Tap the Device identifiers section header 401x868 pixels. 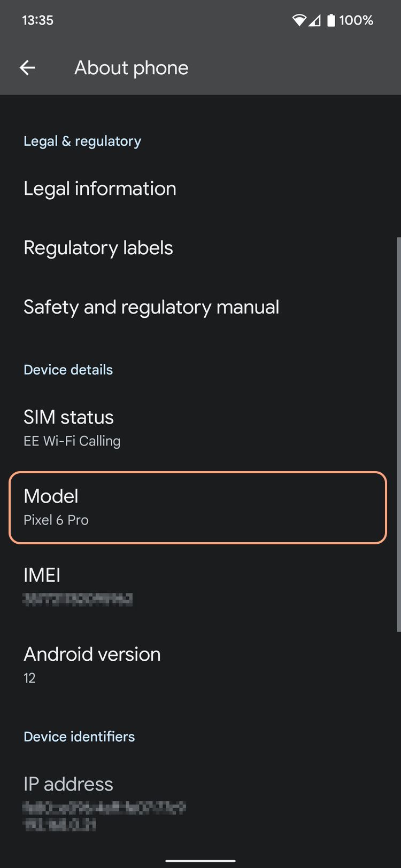(x=79, y=737)
